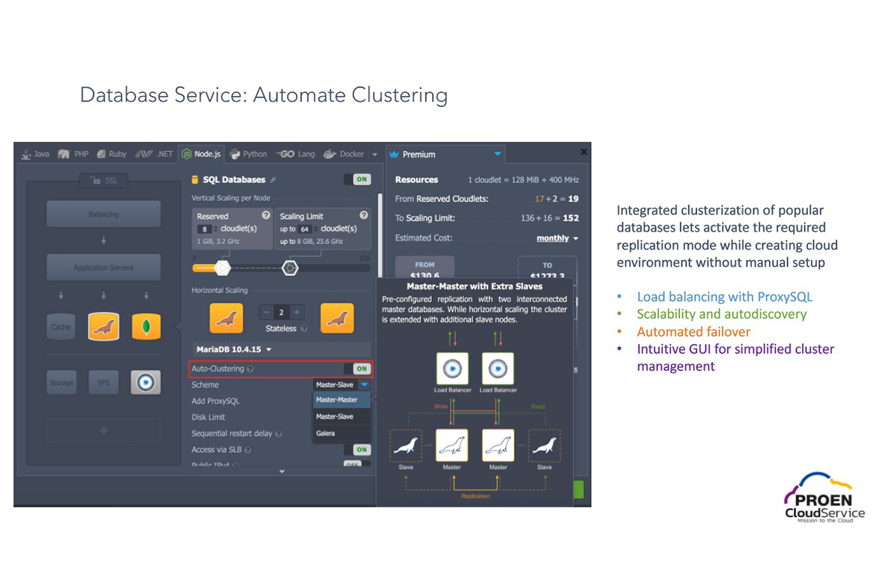Toggle the SQL Databases switch off

point(359,179)
